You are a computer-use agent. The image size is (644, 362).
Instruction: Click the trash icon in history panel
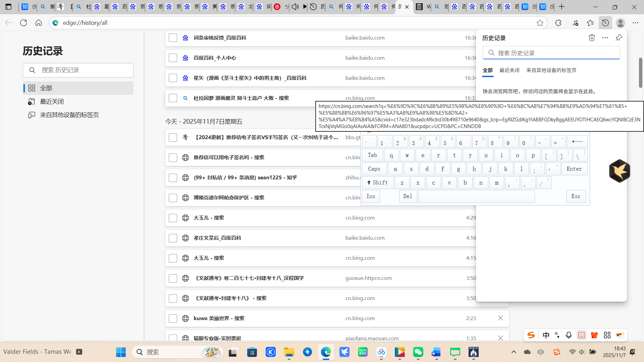(592, 38)
